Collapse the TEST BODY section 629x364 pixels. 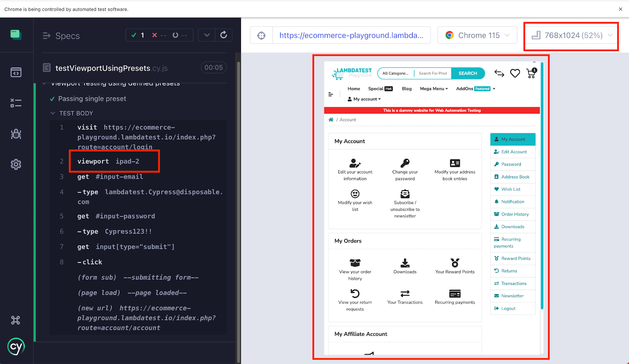point(53,113)
